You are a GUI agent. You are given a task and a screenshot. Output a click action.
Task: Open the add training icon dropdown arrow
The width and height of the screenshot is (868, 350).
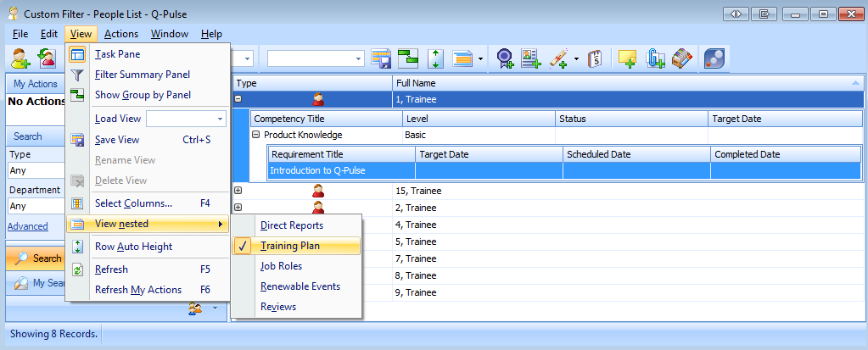[576, 58]
